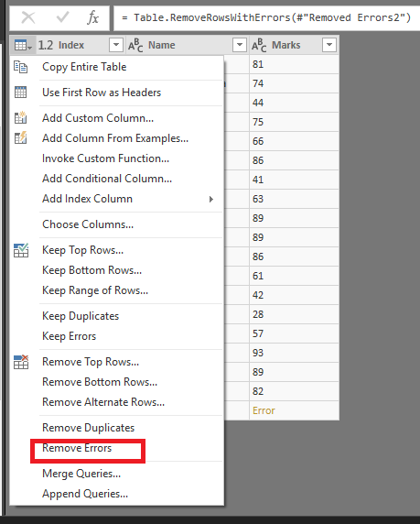This screenshot has height=524, width=420.
Task: Confirm formula with the checkmark icon
Action: (62, 17)
